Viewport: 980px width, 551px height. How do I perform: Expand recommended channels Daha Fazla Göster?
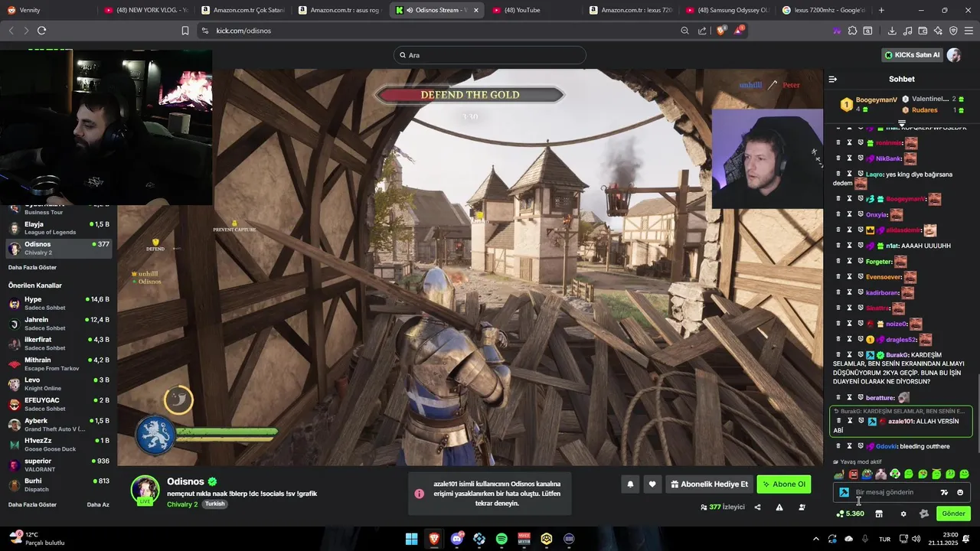coord(32,505)
